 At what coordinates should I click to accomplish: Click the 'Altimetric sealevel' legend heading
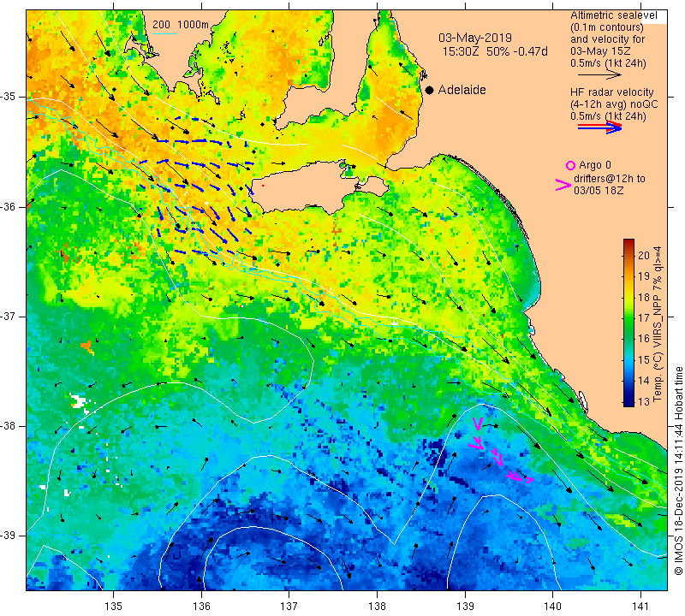tap(613, 15)
